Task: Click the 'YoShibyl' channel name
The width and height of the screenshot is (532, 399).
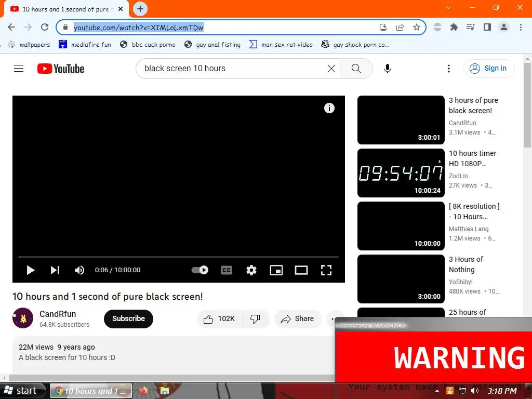Action: (x=460, y=282)
